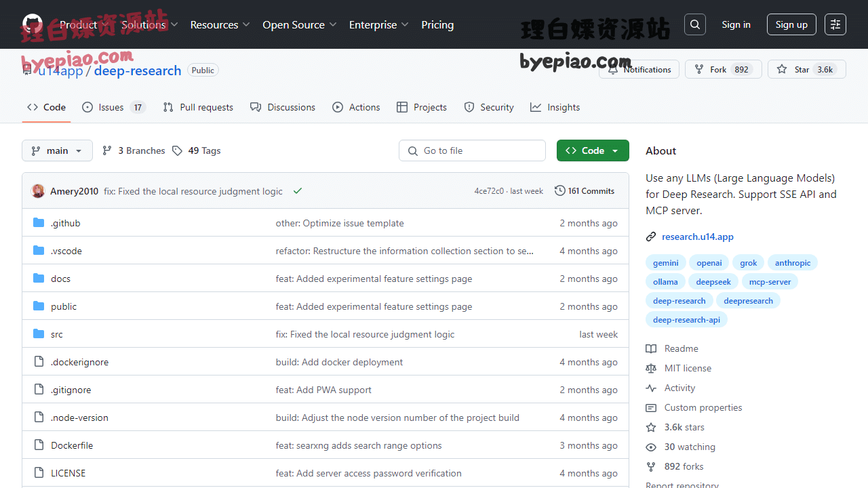Click the book icon next to Readme
This screenshot has height=488, width=868.
651,348
